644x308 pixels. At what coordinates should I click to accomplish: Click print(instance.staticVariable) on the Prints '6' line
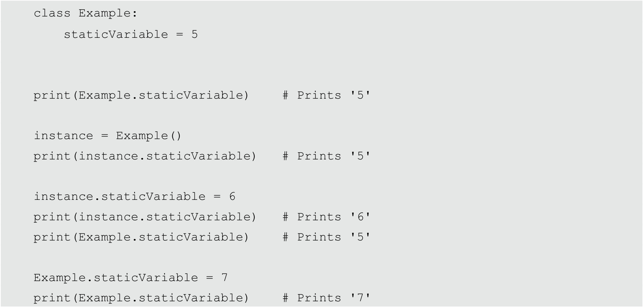[145, 217]
